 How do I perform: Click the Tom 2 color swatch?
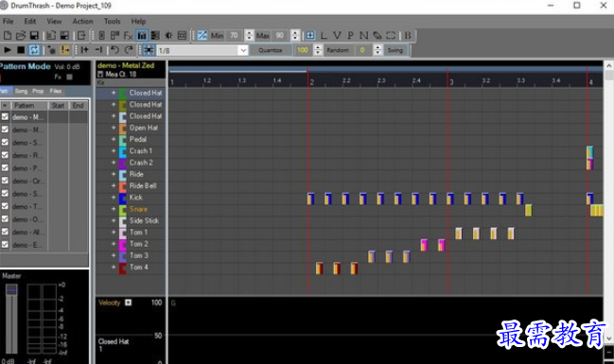pyautogui.click(x=123, y=244)
